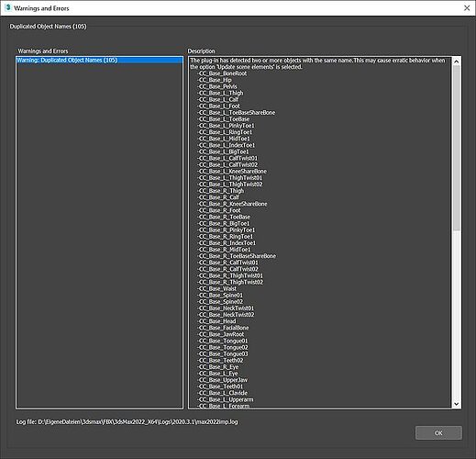Screen dimensions: 476x459
Task: Click the CC_Base_L_ThighTwist01 entry
Action: click(230, 178)
